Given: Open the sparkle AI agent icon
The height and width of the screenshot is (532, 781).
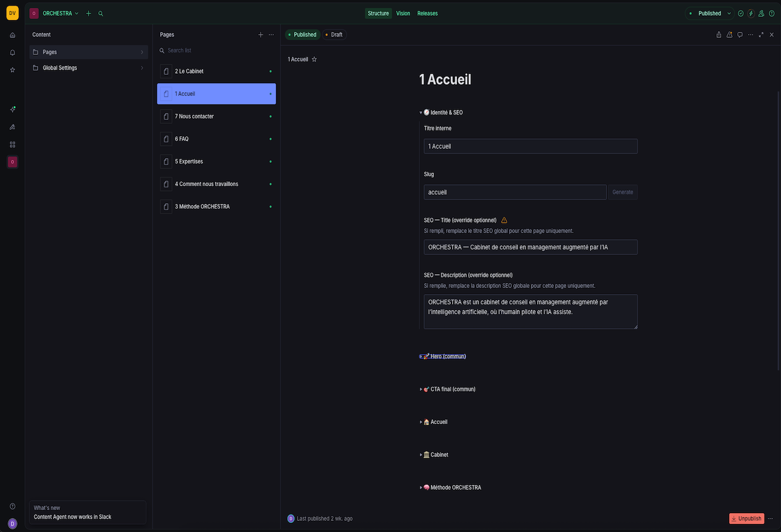Looking at the screenshot, I should [x=12, y=109].
